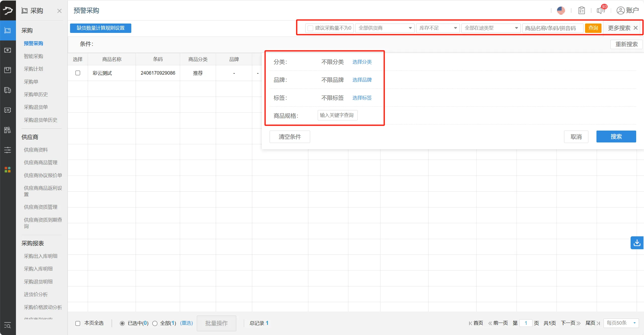Close the 更多搜索 panel
Viewport: 644px width, 335px height.
point(635,28)
